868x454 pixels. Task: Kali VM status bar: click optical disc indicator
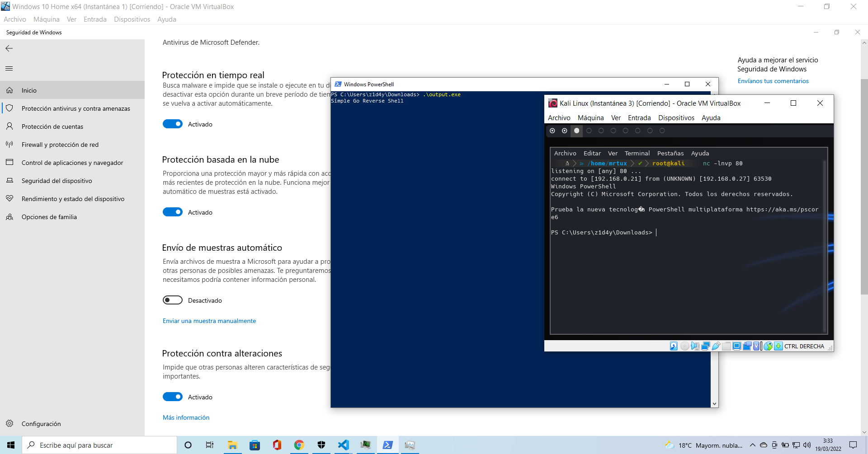tap(685, 346)
